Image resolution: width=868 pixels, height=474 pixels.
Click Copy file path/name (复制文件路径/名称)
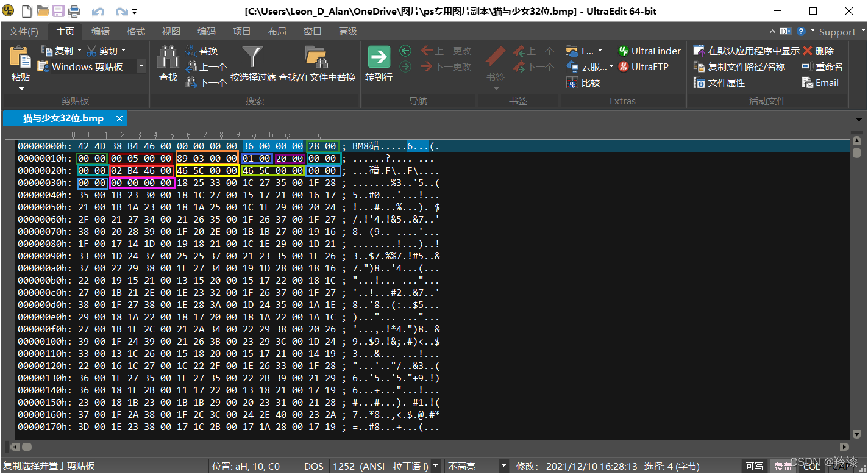739,66
